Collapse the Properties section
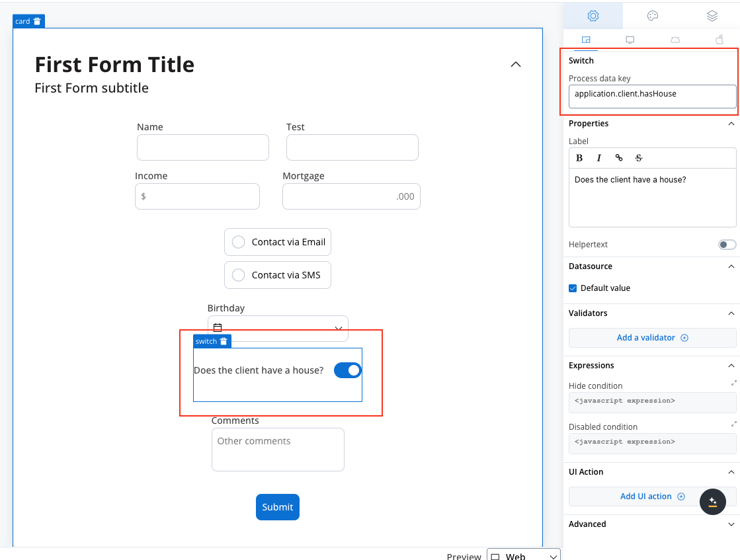The width and height of the screenshot is (740, 560). [731, 124]
